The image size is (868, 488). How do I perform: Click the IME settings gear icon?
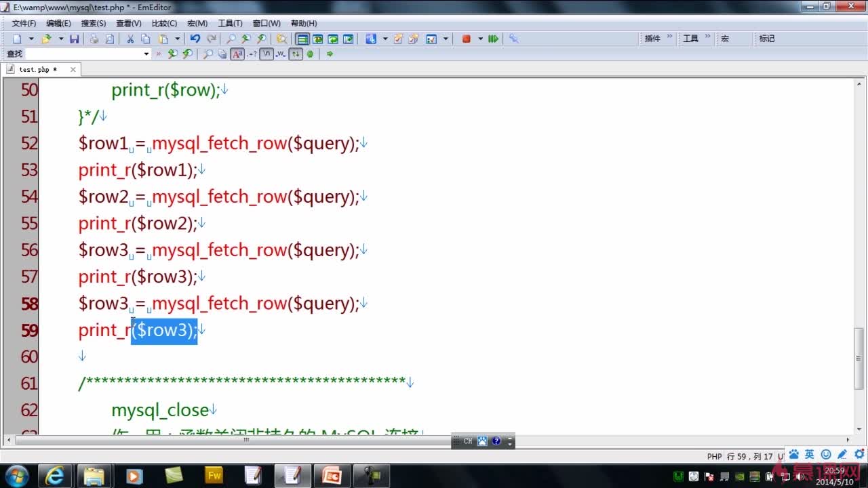coord(859,455)
